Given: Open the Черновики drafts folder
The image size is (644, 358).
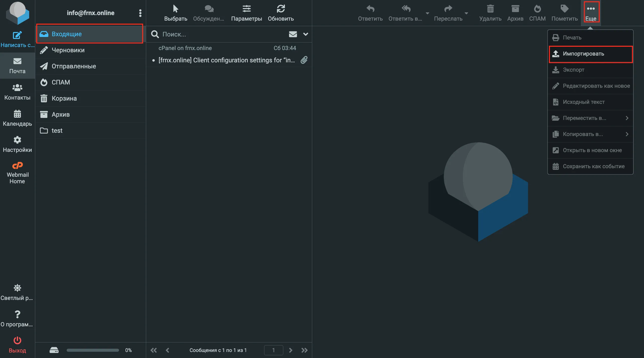Looking at the screenshot, I should coord(90,50).
